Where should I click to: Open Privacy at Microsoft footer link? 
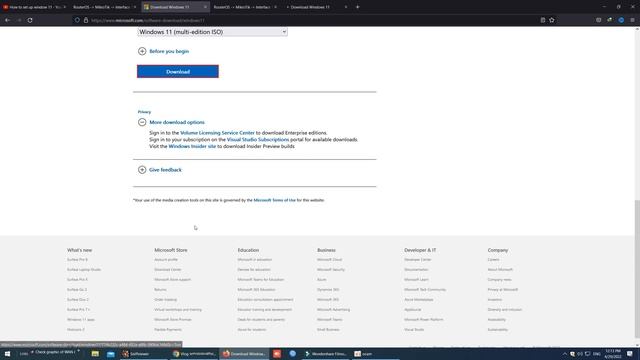[502, 290]
